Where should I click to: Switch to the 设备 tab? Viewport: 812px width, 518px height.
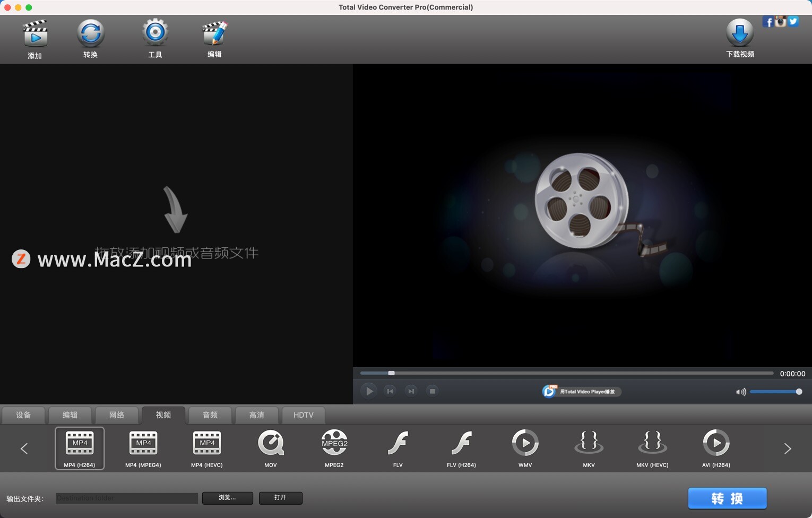[23, 415]
